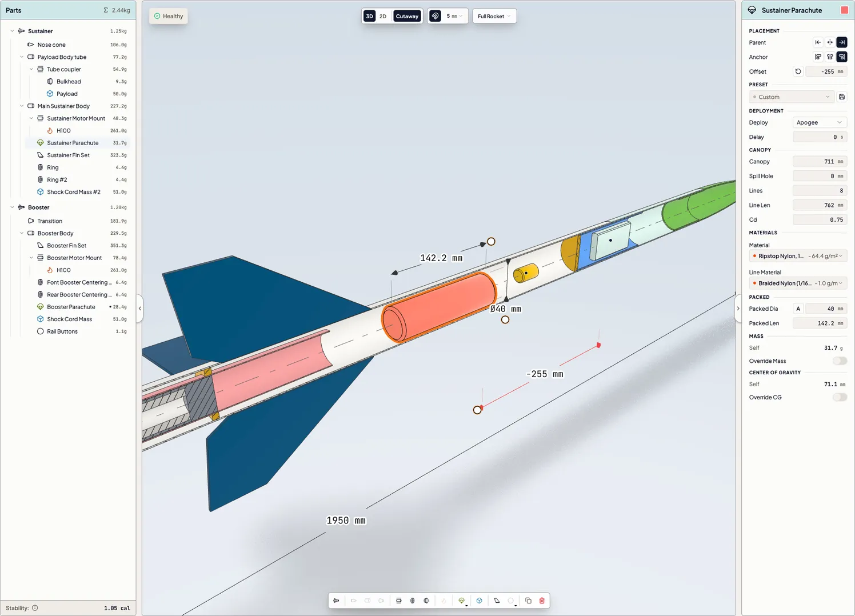This screenshot has width=855, height=616.
Task: Duplicate the selected part
Action: point(529,601)
